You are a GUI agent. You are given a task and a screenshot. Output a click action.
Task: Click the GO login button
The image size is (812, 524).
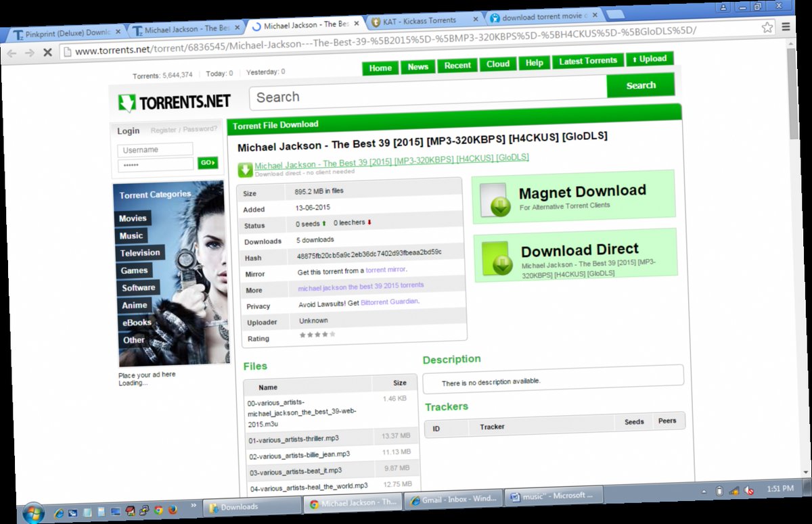pyautogui.click(x=208, y=162)
